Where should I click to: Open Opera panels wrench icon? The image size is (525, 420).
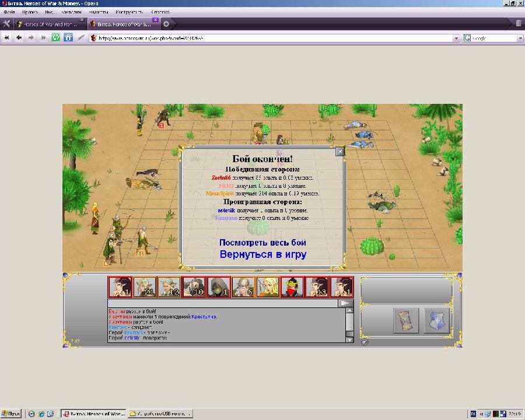click(x=6, y=24)
